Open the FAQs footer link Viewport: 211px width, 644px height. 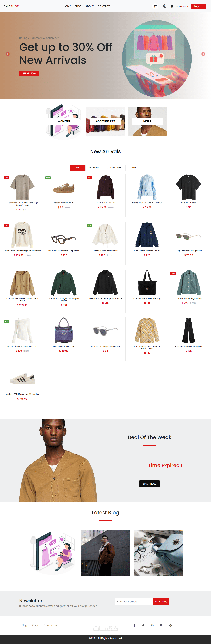click(x=35, y=625)
